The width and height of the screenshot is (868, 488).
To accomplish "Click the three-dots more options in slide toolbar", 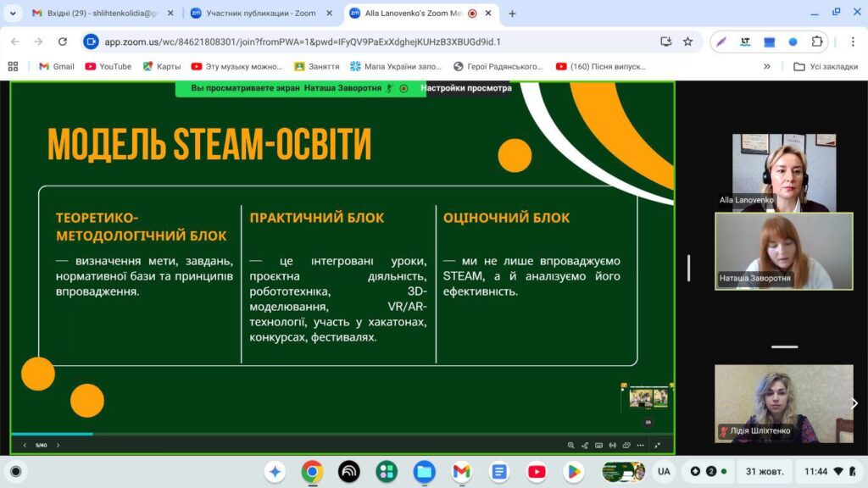I will pos(641,445).
